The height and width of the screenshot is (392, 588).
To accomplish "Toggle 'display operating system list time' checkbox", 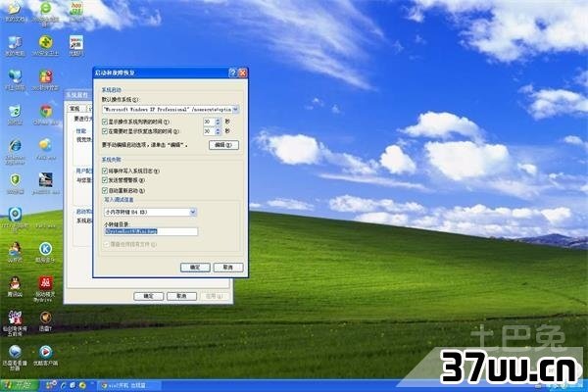I will [x=105, y=122].
